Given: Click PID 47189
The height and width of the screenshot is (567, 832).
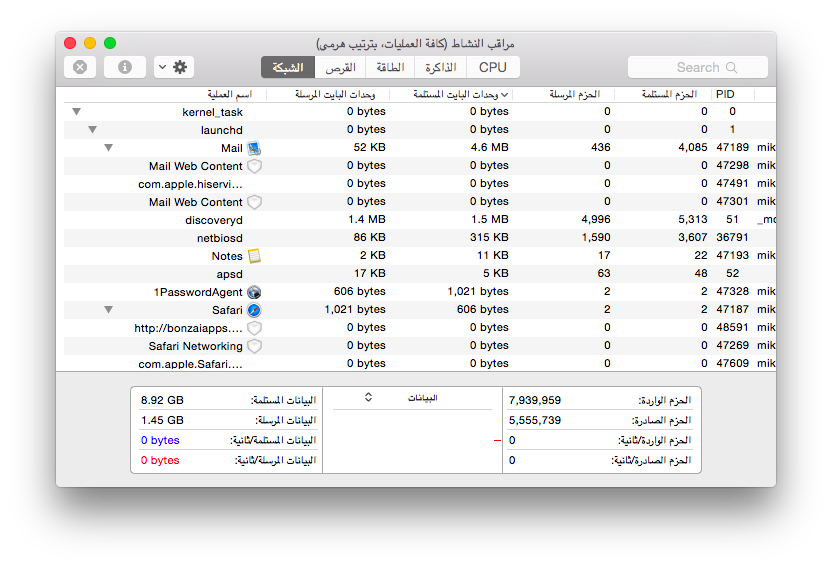Looking at the screenshot, I should (732, 147).
